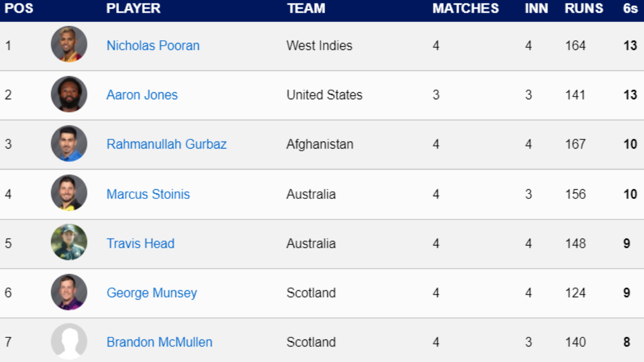Click Aaron Jones's avatar picture
The width and height of the screenshot is (644, 362).
pyautogui.click(x=69, y=94)
